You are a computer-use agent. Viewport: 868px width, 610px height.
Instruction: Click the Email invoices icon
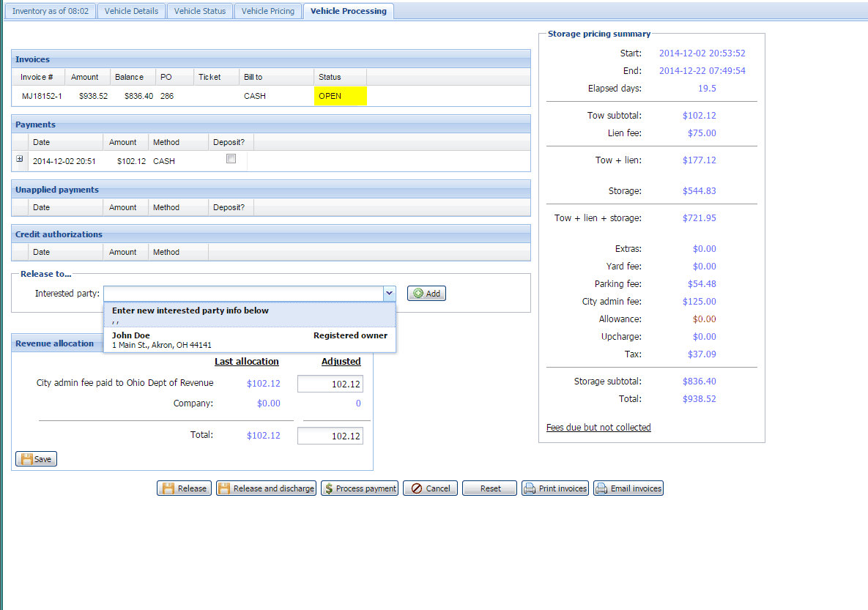tap(601, 488)
